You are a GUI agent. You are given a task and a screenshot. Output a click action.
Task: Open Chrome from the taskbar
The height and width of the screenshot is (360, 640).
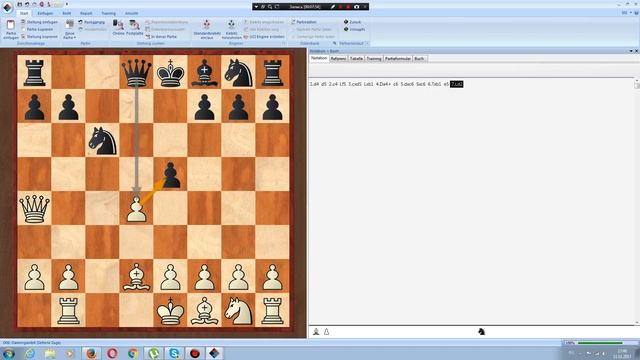(133, 353)
